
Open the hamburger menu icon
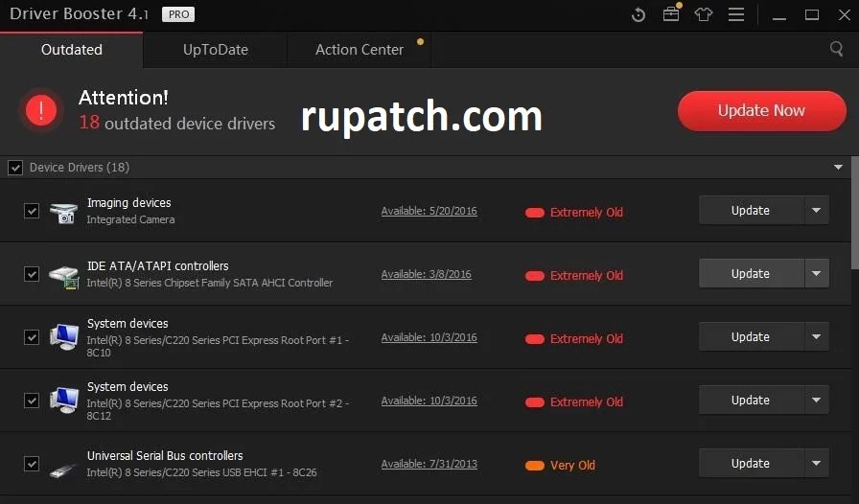coord(736,14)
